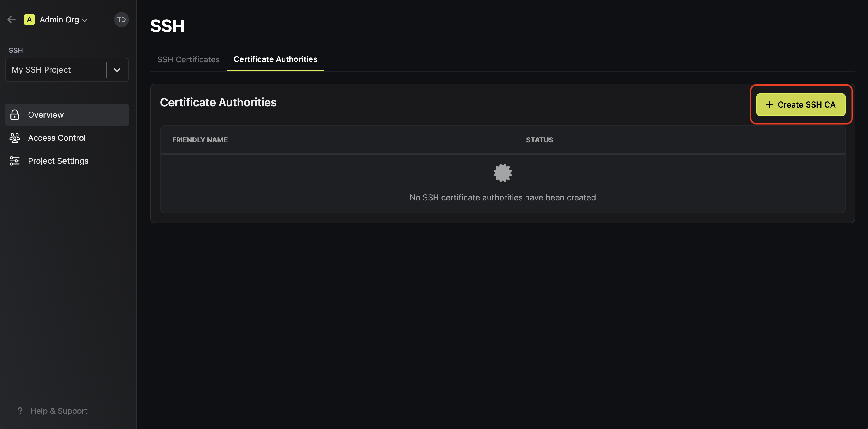Screen dimensions: 868x429
Task: Expand the Admin Org chevron
Action: click(x=84, y=20)
